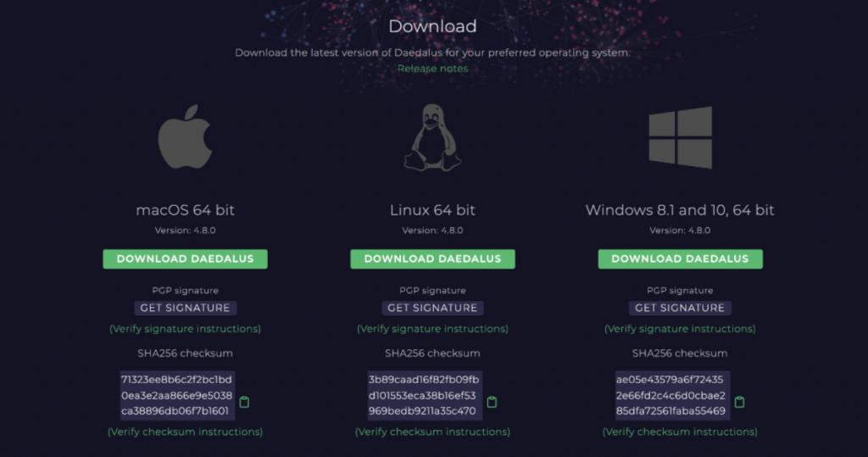Open macOS Verify checksum instructions

185,432
